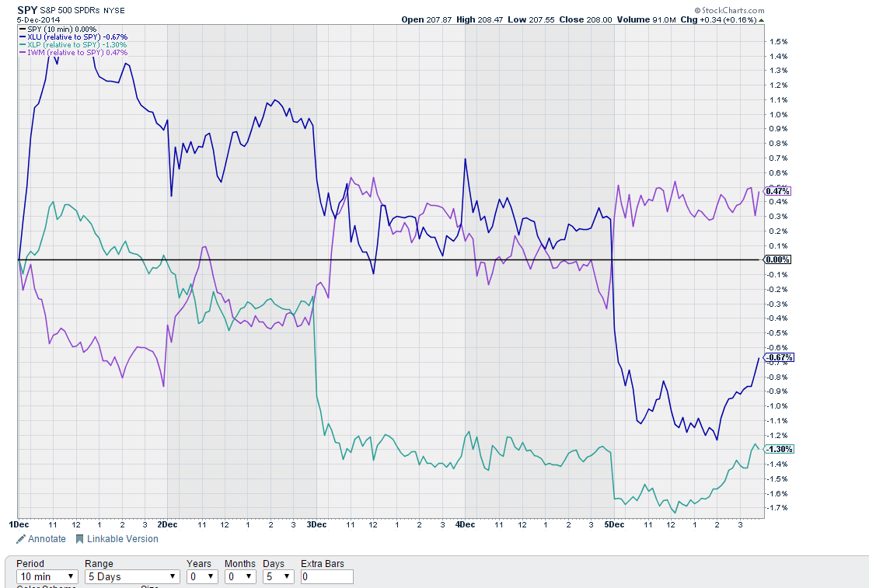This screenshot has height=588, width=869.
Task: Open the Linkable Version link
Action: pos(123,539)
